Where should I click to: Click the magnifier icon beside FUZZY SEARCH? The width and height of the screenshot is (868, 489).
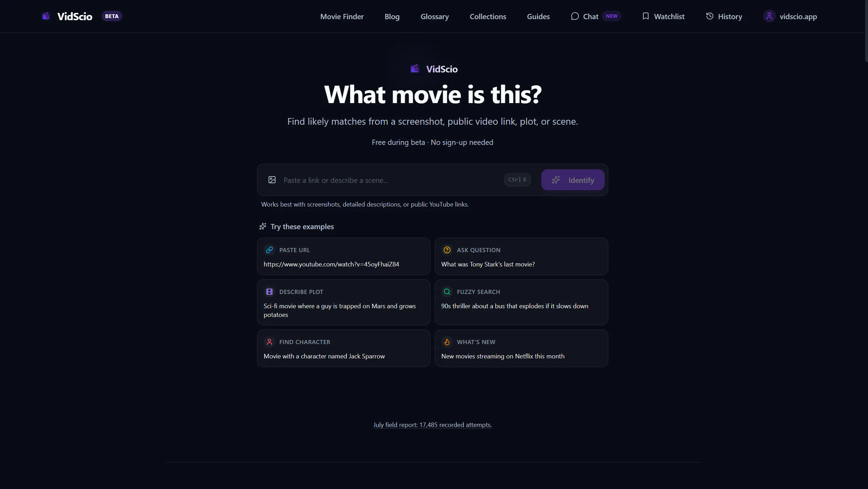click(447, 292)
